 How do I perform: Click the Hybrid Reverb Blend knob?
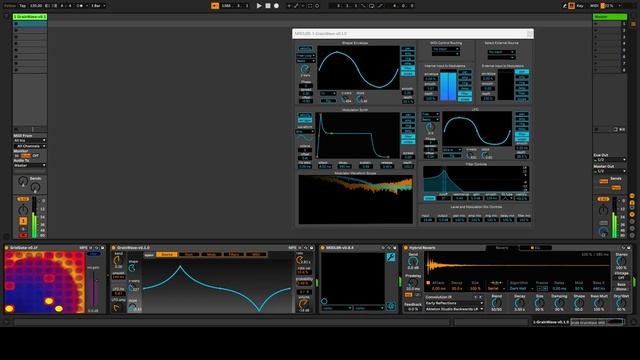(496, 303)
